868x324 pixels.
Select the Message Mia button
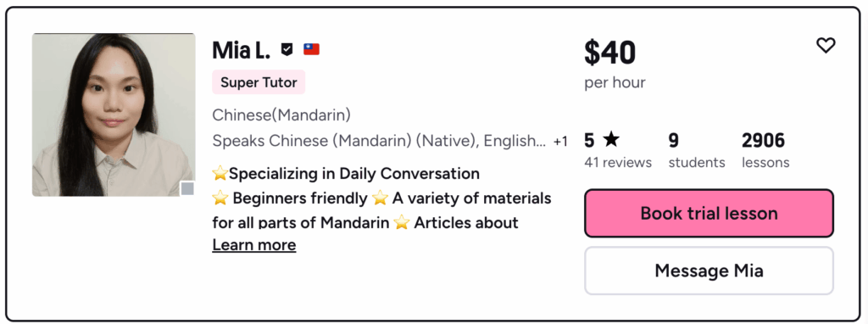point(709,271)
